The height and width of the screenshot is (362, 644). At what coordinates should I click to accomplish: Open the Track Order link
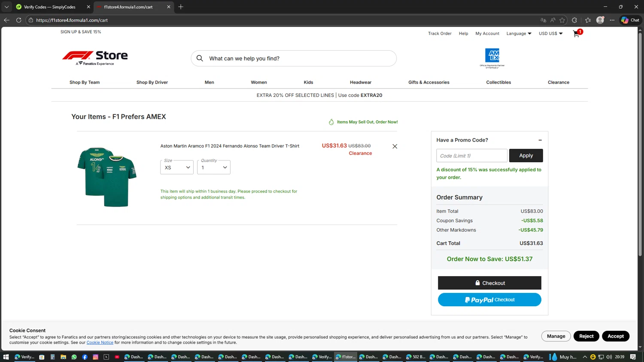[440, 33]
